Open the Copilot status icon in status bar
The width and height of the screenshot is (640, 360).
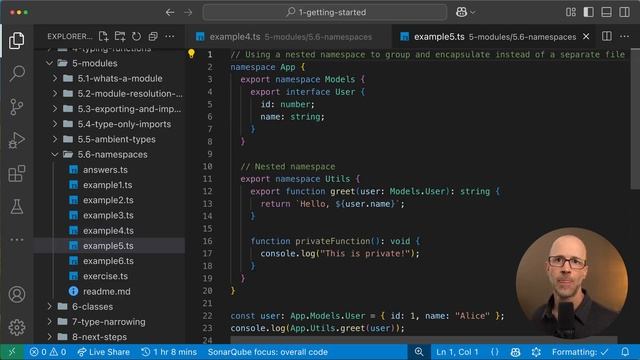pos(516,352)
